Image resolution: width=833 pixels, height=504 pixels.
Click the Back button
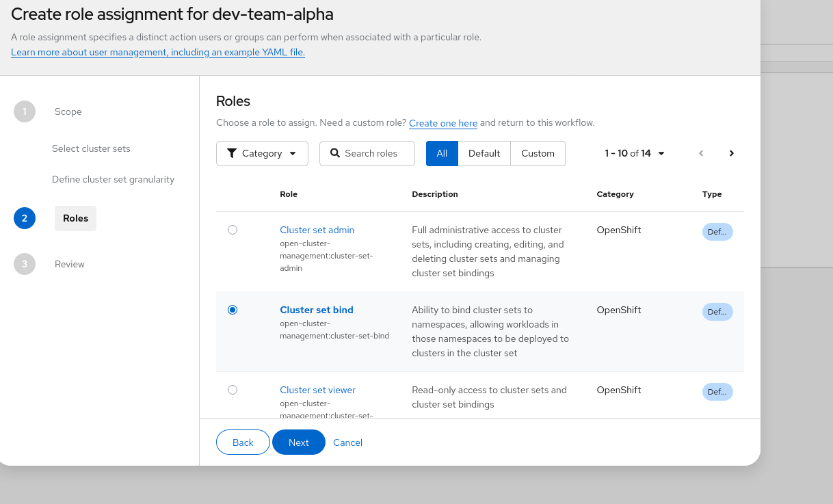[x=243, y=442]
